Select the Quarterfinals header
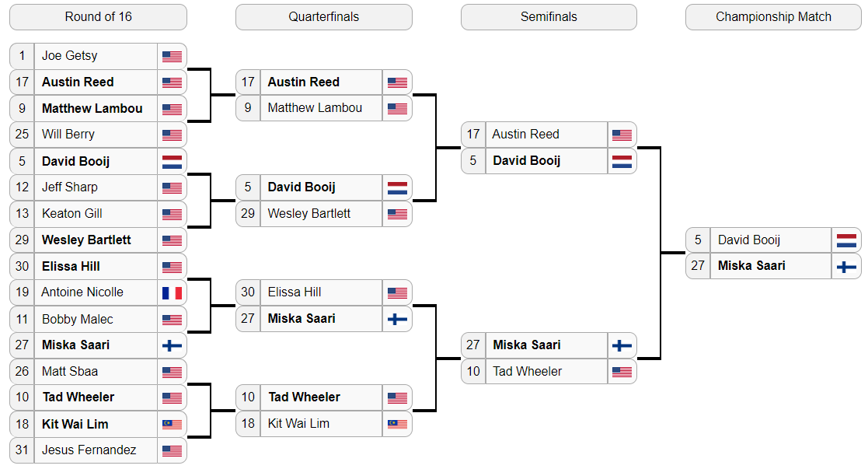Image resolution: width=868 pixels, height=469 pixels. 324,17
